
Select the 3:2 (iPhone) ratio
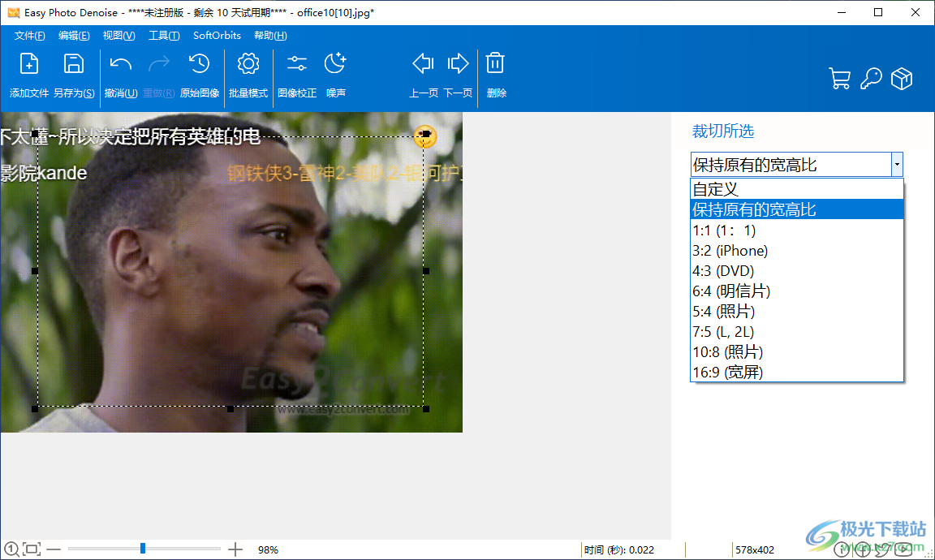pos(797,251)
